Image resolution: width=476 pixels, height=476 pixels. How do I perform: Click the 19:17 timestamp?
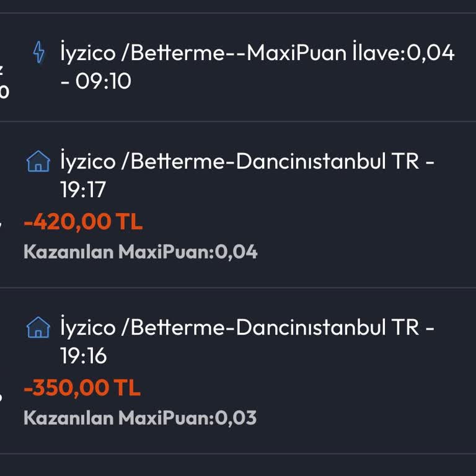[x=83, y=190]
